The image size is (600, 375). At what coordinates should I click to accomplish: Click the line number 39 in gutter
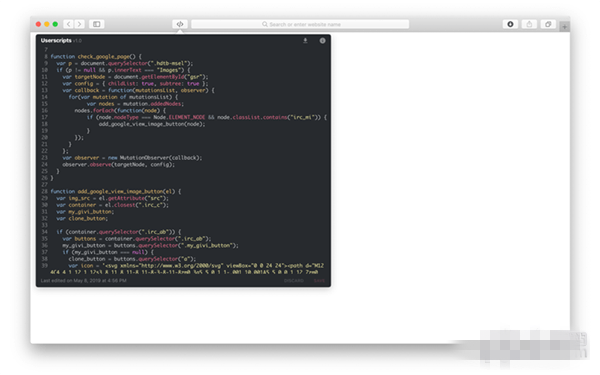point(44,266)
